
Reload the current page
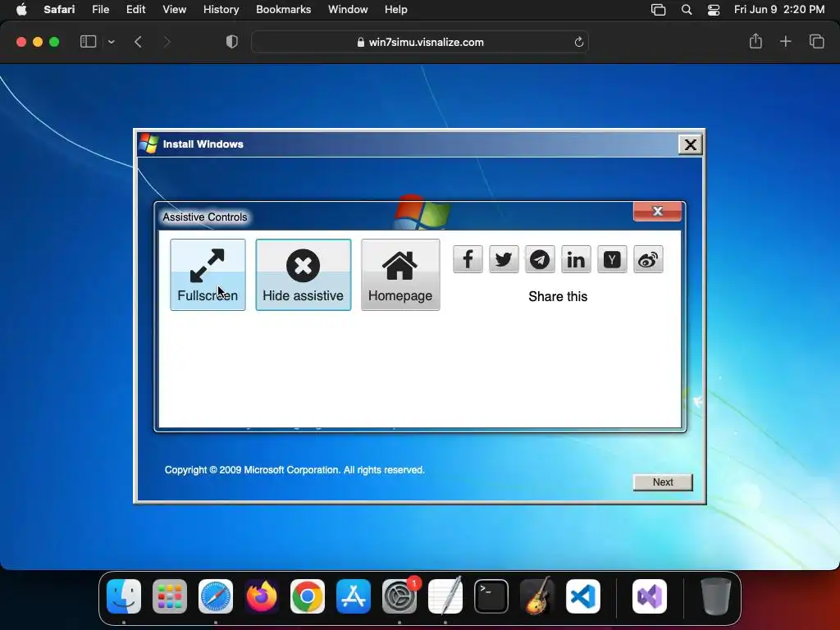coord(578,43)
